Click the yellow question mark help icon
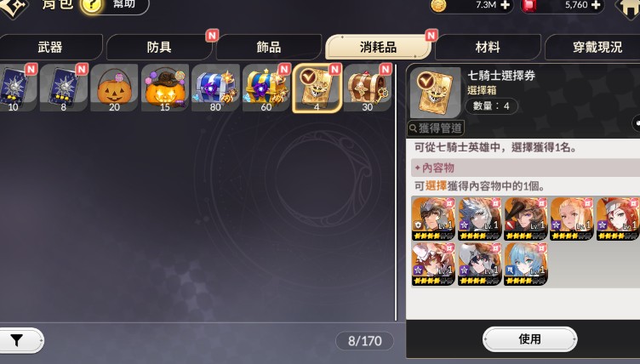Screen dimensions: 640x364 tap(91, 6)
